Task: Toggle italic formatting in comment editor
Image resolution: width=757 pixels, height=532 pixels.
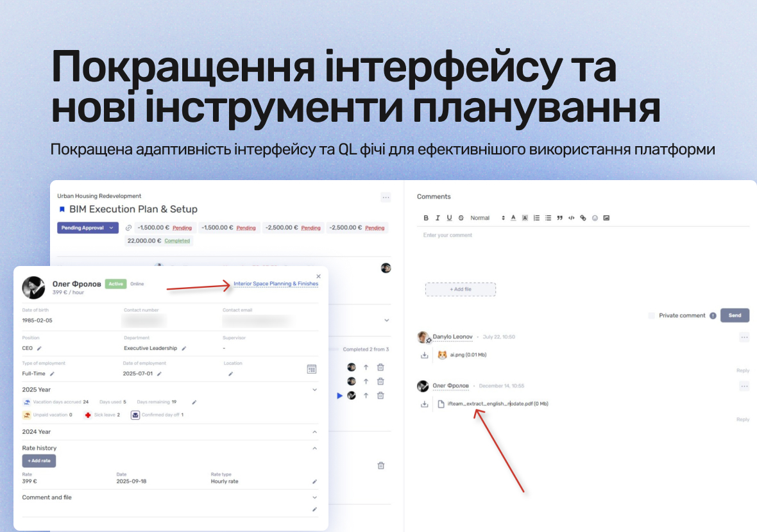Action: pos(438,218)
